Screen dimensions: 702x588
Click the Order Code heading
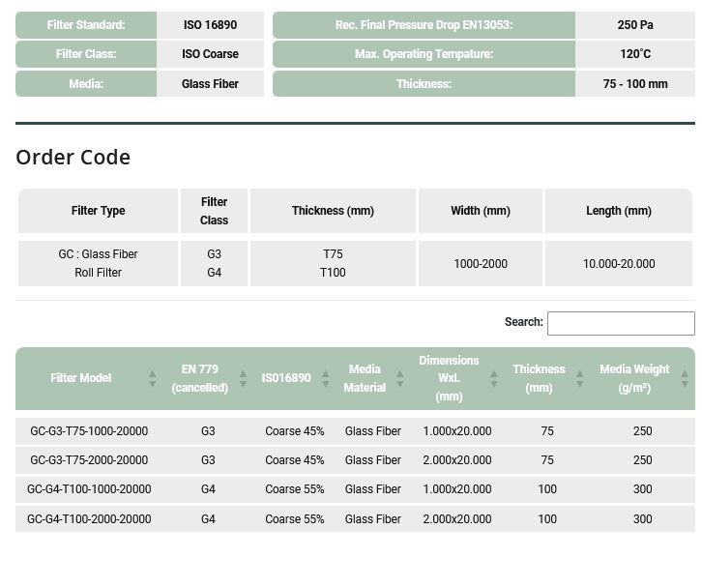click(x=73, y=157)
